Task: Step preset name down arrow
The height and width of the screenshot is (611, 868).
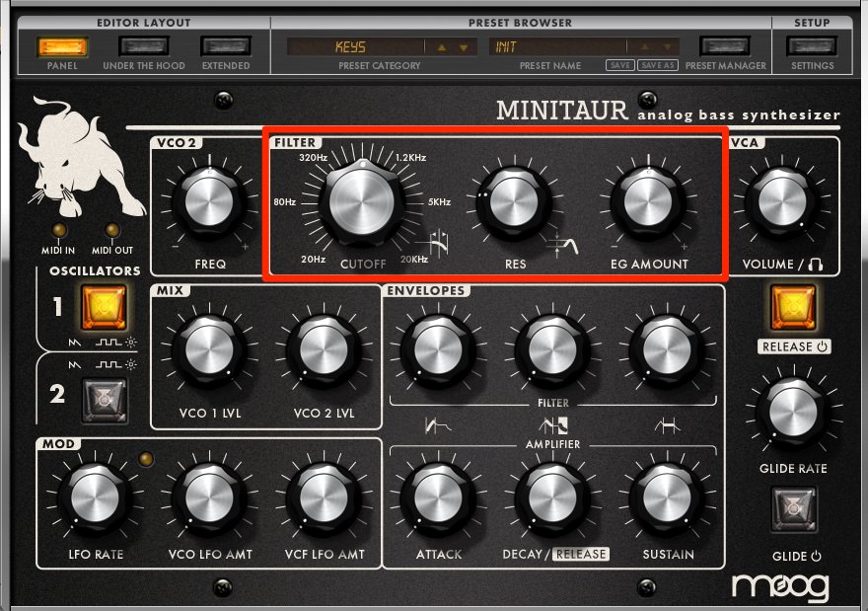Action: pyautogui.click(x=668, y=47)
